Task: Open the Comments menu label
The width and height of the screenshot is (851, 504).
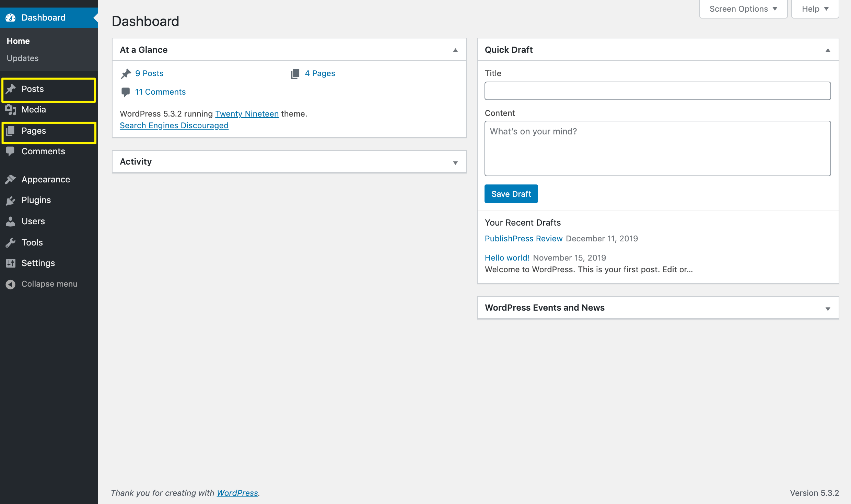Action: pyautogui.click(x=43, y=151)
